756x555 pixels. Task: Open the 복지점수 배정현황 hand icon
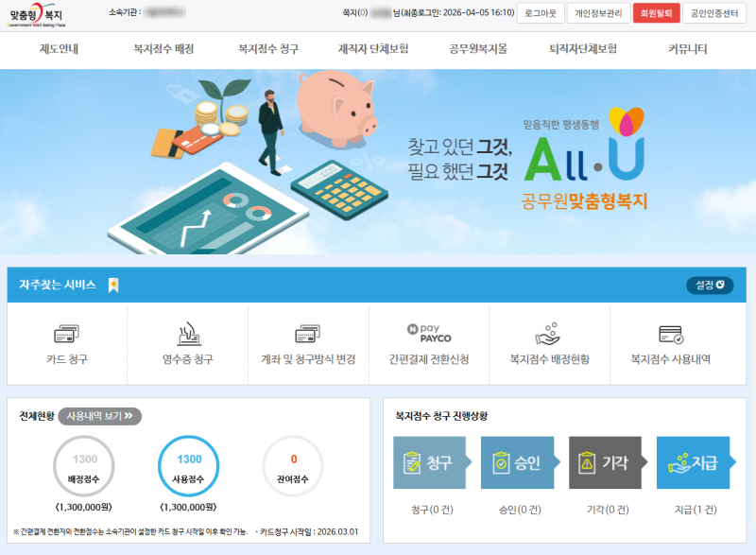[549, 334]
